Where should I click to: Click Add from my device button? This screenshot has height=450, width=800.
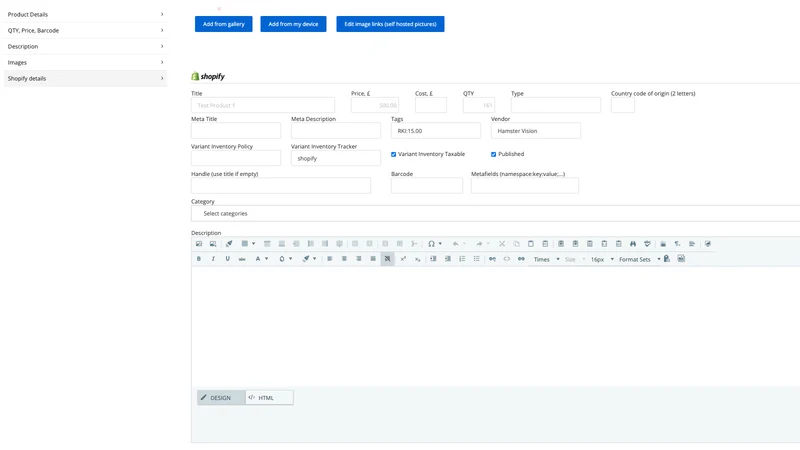293,24
